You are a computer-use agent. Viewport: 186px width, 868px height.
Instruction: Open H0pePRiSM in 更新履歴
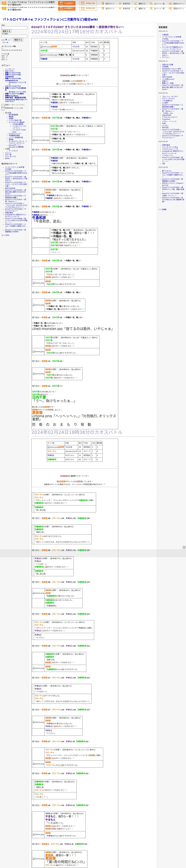tap(166, 115)
